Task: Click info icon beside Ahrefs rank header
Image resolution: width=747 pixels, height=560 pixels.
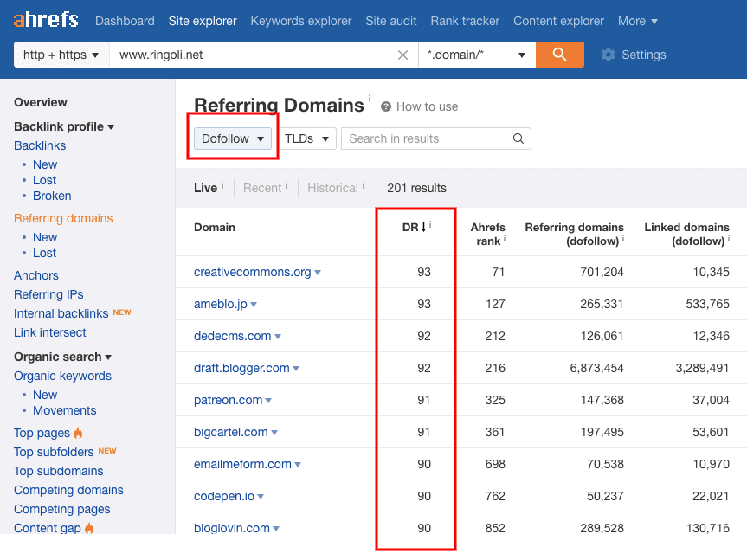Action: tap(505, 238)
